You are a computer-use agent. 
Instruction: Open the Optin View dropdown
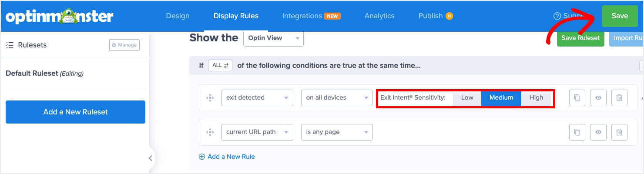tap(273, 38)
